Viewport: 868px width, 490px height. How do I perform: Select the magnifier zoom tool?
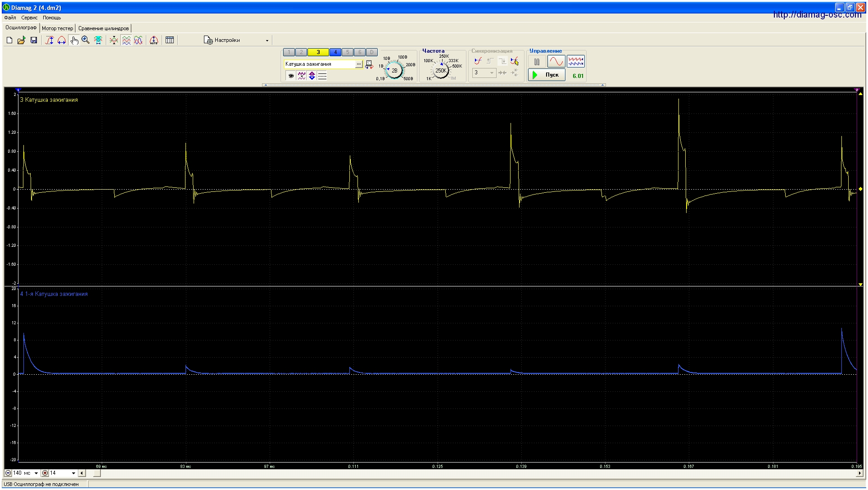point(86,41)
